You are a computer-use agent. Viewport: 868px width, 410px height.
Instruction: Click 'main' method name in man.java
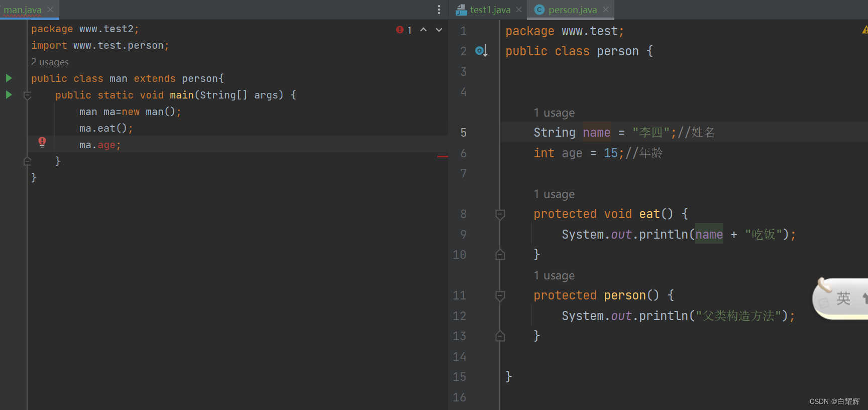click(x=182, y=95)
